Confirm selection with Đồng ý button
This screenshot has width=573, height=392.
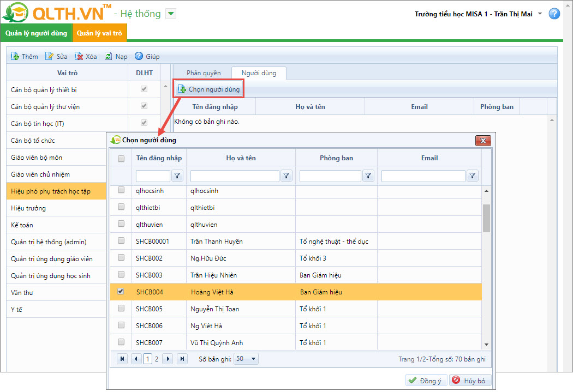(426, 381)
